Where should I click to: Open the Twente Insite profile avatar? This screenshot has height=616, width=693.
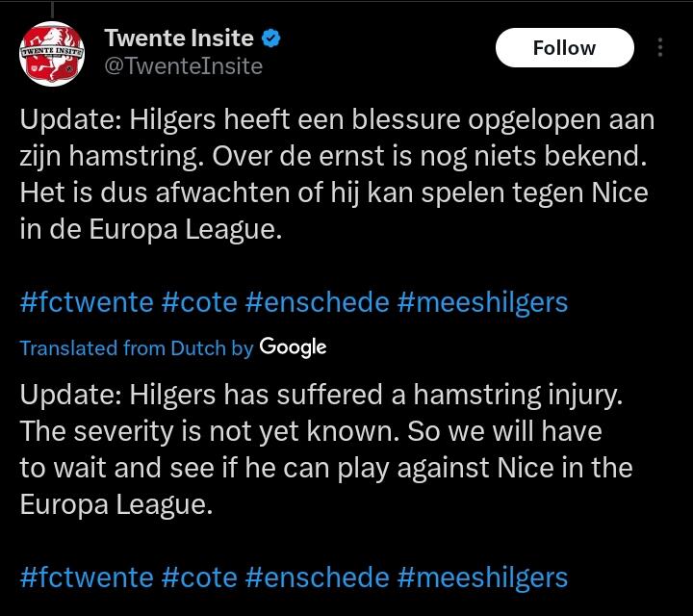coord(50,54)
